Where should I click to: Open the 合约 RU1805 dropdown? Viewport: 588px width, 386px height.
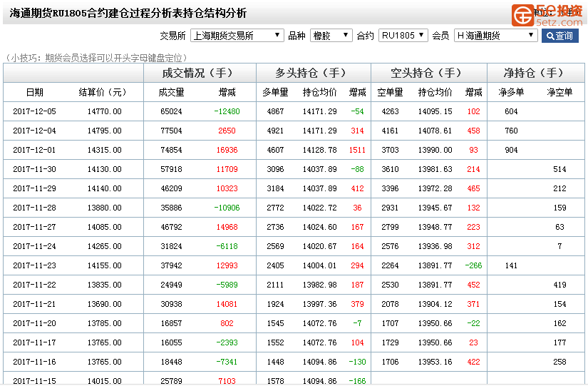coord(403,36)
